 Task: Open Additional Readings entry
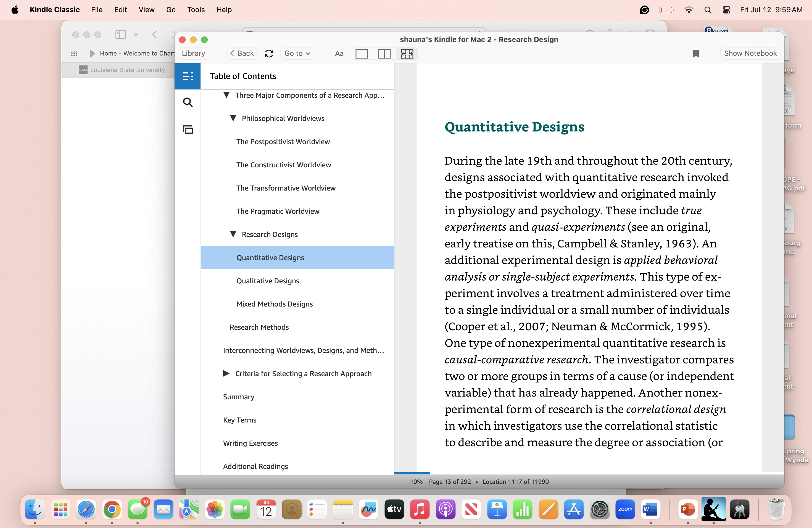(x=255, y=466)
